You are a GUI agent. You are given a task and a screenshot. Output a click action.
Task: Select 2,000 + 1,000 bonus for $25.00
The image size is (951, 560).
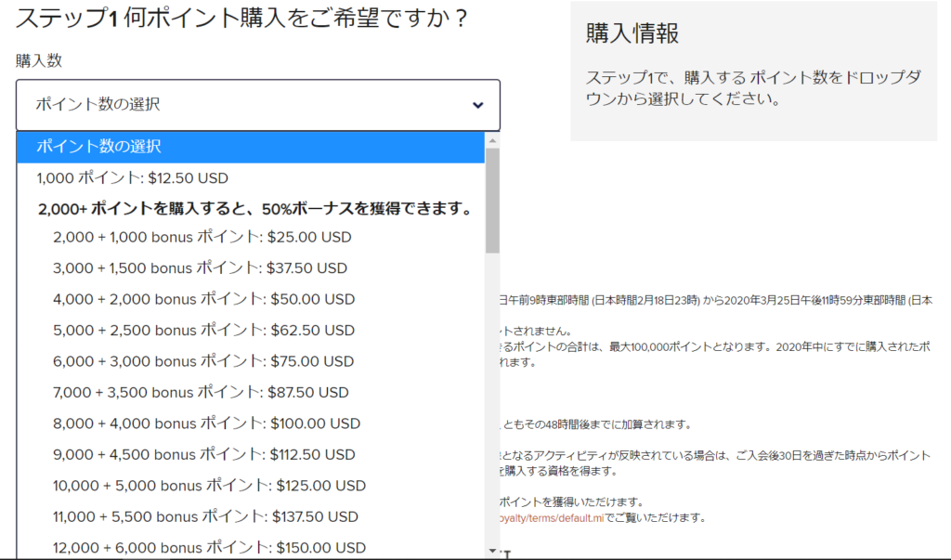(x=202, y=237)
